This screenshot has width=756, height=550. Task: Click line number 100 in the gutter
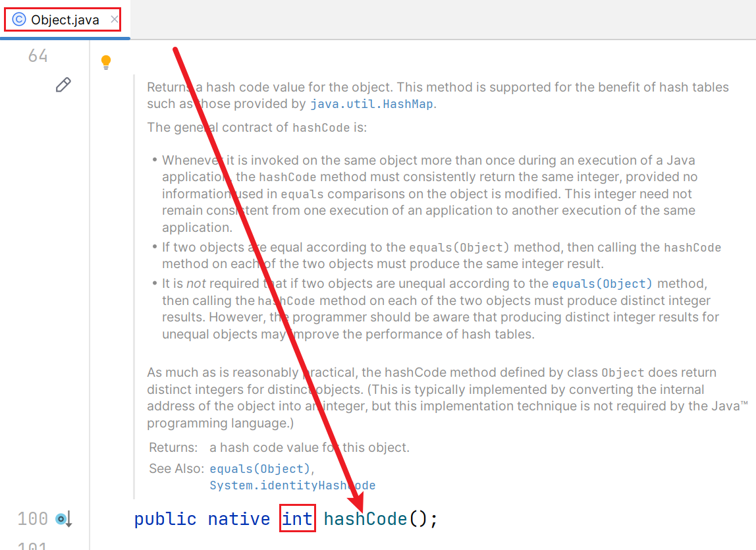point(33,519)
